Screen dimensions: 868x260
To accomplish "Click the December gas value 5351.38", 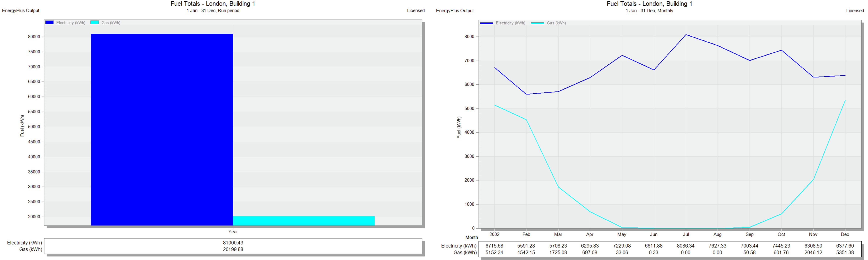I will point(845,253).
